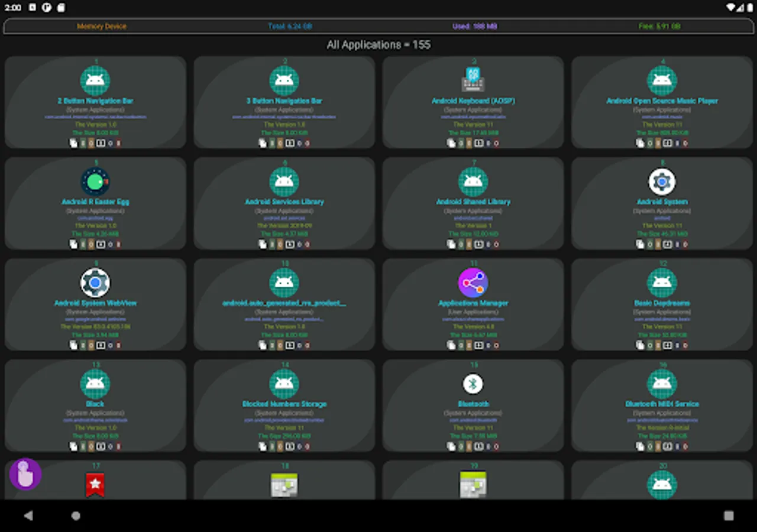Screen dimensions: 757x532
Task: Click the "Free: 5.91 GB" memory value
Action: [659, 27]
